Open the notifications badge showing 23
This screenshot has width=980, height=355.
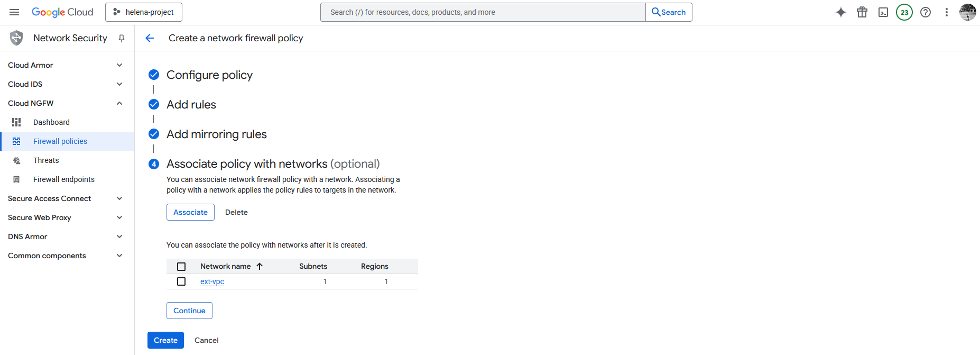pos(904,12)
